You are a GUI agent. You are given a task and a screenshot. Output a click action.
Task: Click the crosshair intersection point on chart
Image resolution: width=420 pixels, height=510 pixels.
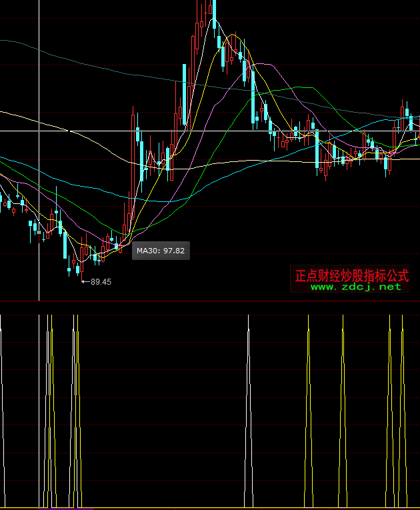pyautogui.click(x=39, y=131)
